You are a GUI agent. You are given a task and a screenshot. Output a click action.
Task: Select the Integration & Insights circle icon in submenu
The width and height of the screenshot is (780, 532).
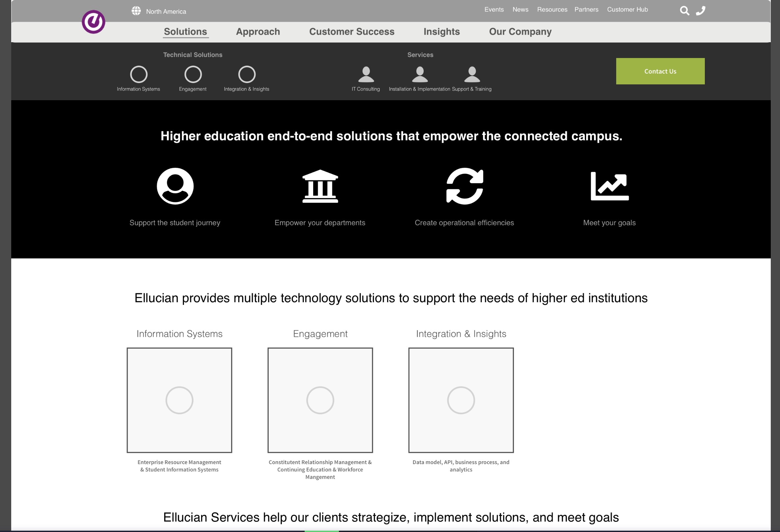point(247,74)
